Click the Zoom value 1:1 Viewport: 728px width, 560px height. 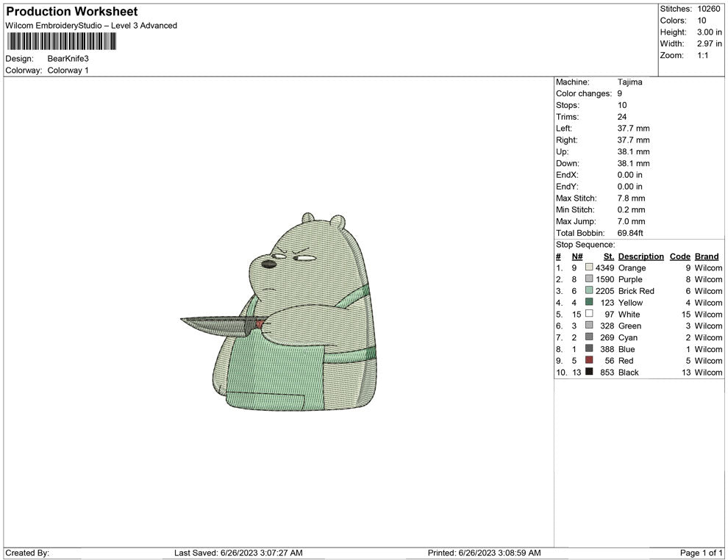pyautogui.click(x=703, y=55)
